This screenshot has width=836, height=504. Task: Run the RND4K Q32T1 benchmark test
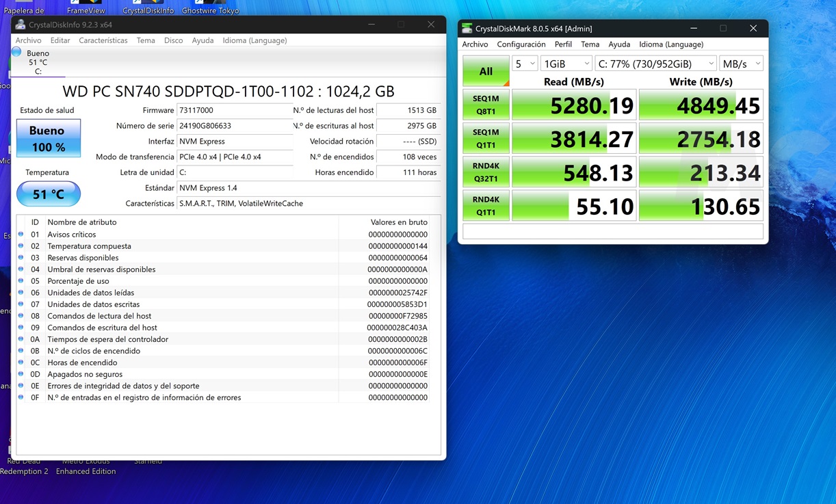486,172
